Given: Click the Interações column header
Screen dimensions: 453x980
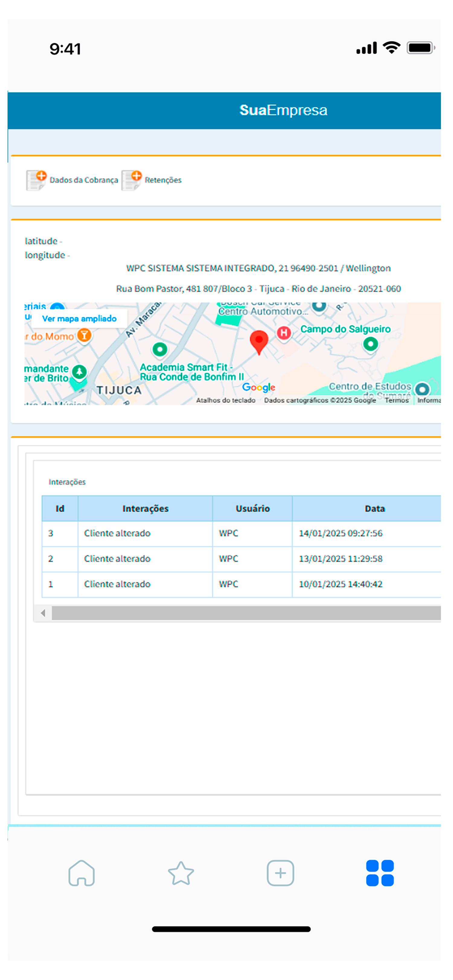Looking at the screenshot, I should click(x=145, y=509).
